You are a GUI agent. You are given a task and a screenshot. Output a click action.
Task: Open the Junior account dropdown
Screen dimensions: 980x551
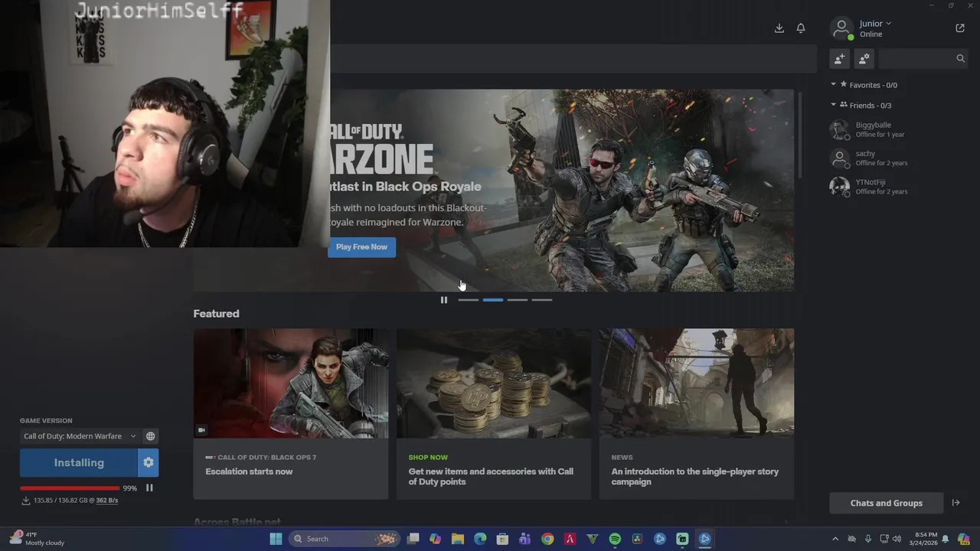click(875, 24)
